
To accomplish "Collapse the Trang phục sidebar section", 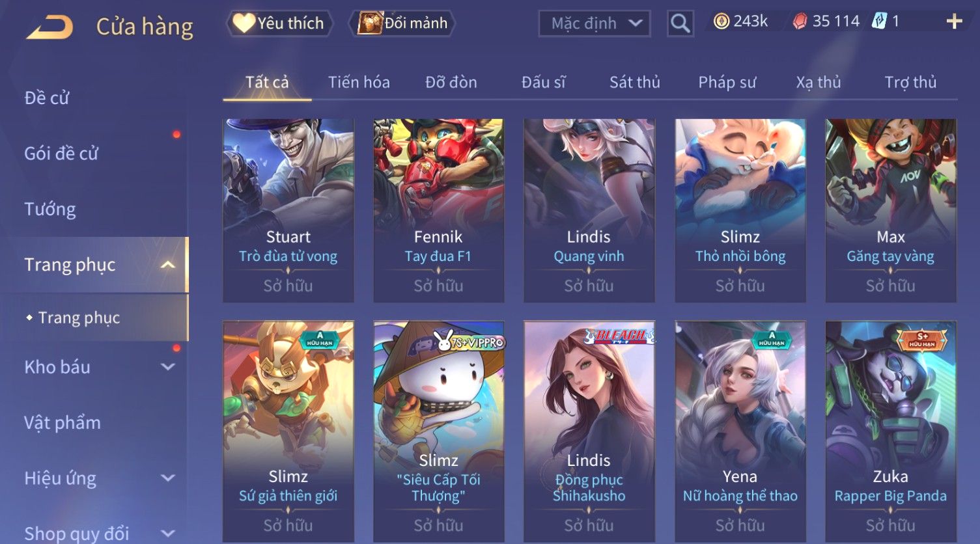I will click(x=167, y=265).
